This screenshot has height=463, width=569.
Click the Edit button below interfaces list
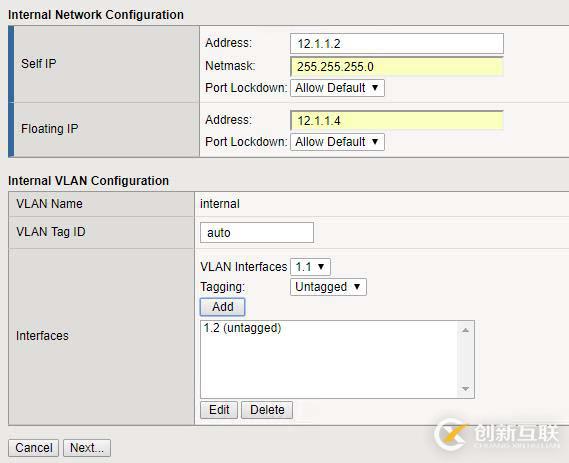(219, 410)
